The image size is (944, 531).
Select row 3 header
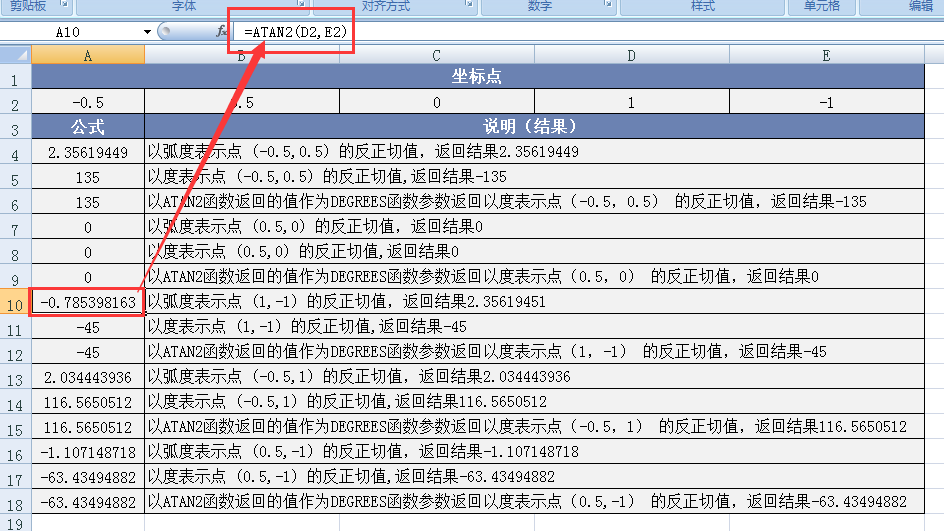tap(15, 127)
